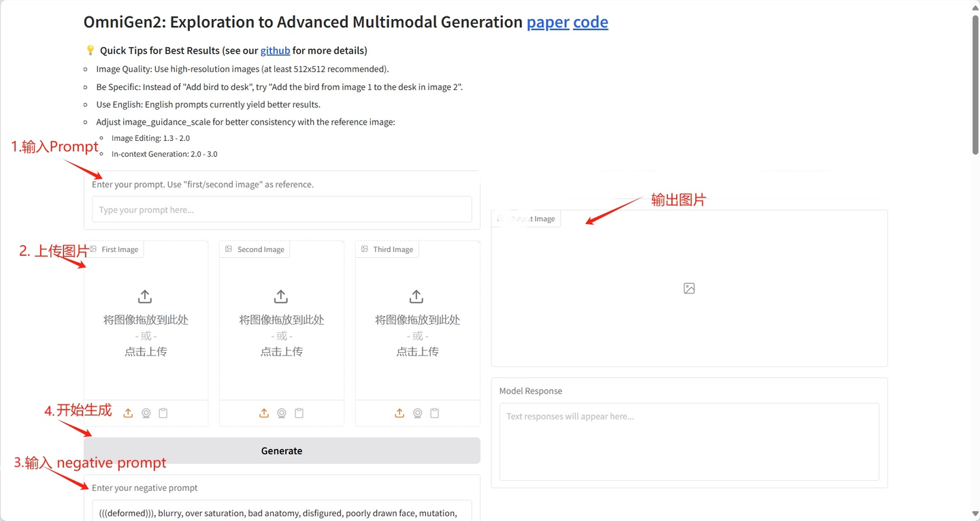Focus the 'Type your prompt here...' field

(x=282, y=210)
